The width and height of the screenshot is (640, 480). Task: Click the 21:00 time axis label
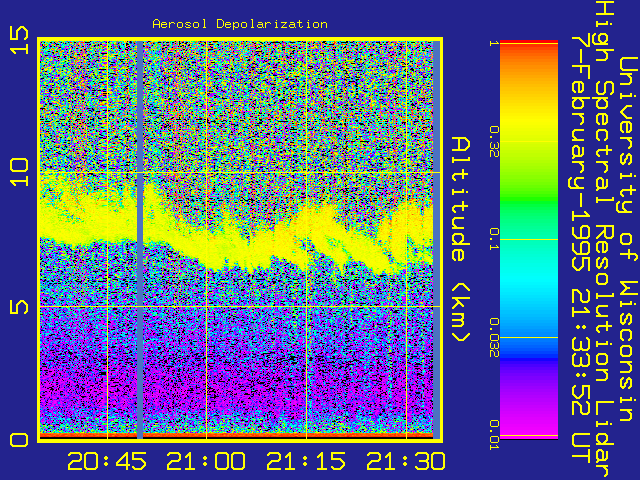pyautogui.click(x=206, y=461)
